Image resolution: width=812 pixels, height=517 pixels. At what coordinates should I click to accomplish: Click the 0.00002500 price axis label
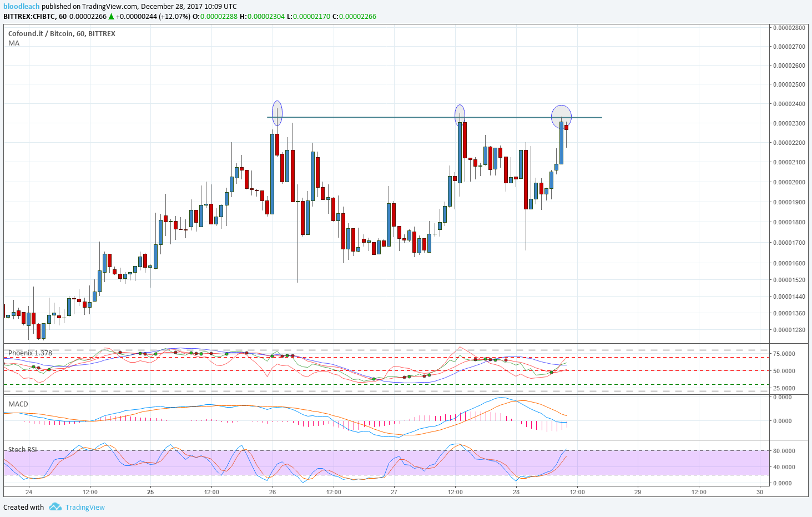click(x=789, y=84)
